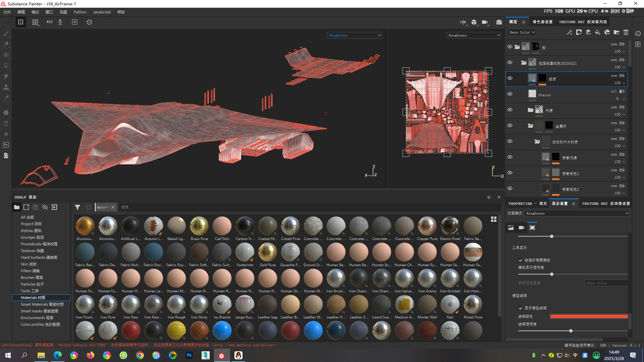Screen dimensions: 644x362
Task: Click the camera screenshot icon above viewport
Action: (x=499, y=22)
